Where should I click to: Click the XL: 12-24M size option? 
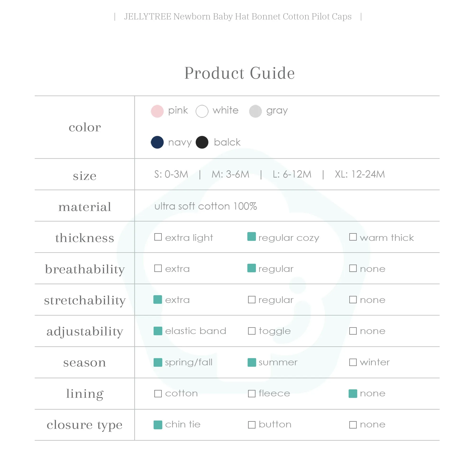pyautogui.click(x=360, y=174)
